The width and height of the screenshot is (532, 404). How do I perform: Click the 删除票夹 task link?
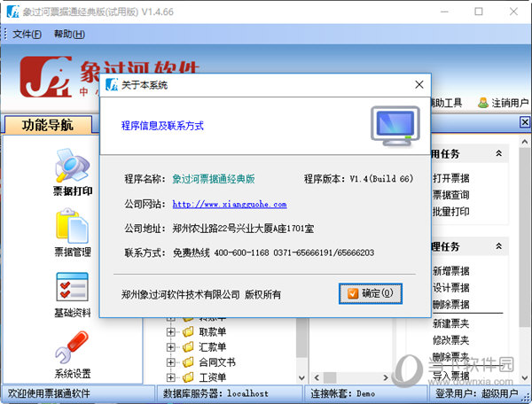(x=451, y=357)
